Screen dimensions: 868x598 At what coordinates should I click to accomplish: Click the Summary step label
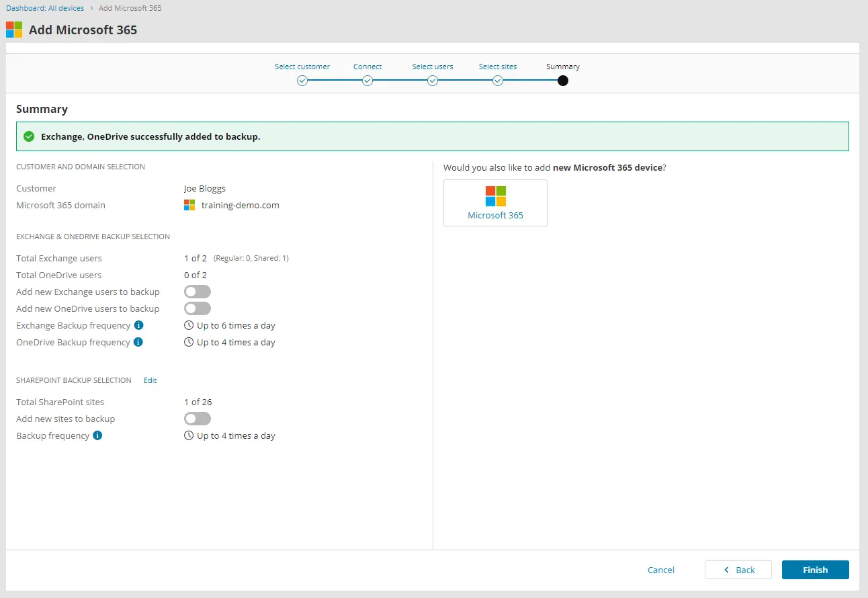click(x=563, y=67)
